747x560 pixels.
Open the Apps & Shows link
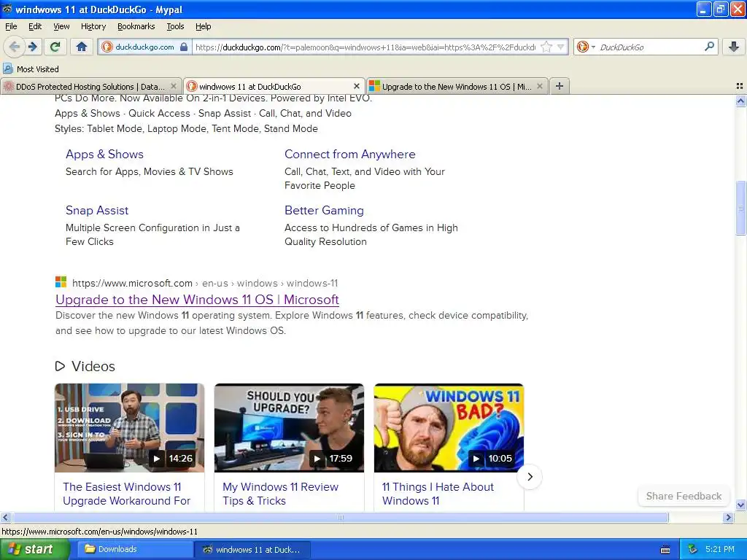(x=104, y=155)
